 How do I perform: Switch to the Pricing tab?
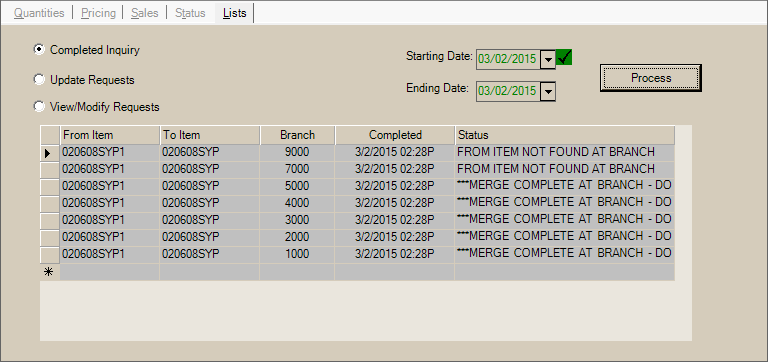coord(98,13)
